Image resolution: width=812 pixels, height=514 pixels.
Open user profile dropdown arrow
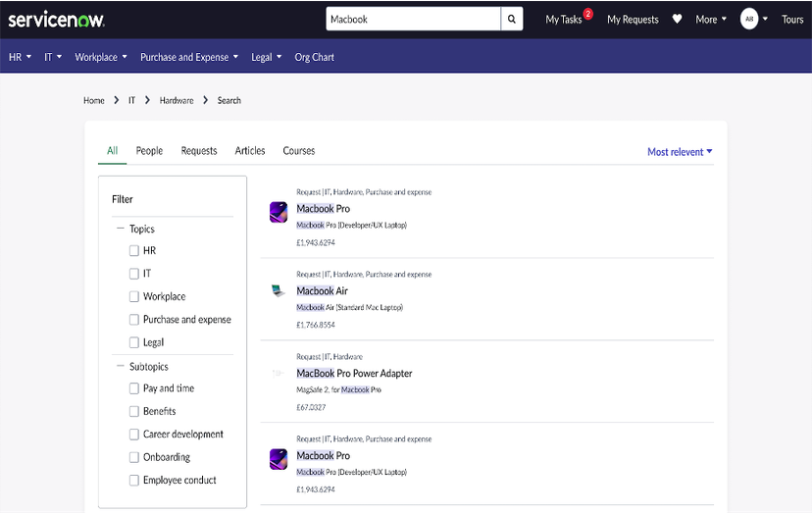click(x=765, y=20)
